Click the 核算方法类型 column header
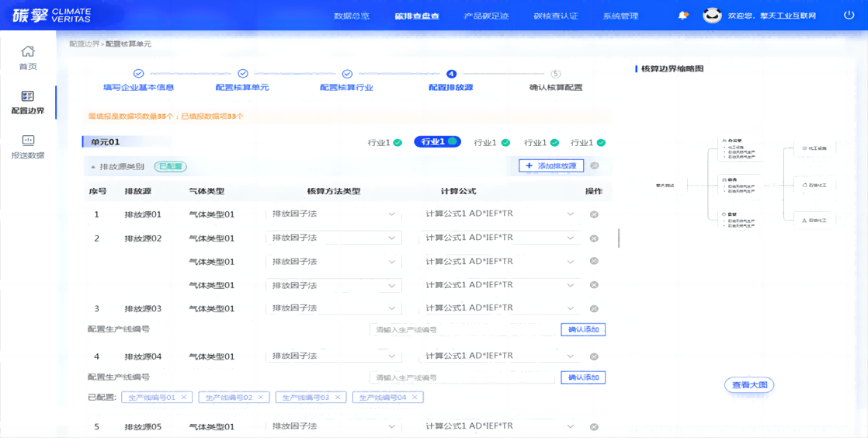Screen dimensions: 868x438 (x=334, y=191)
